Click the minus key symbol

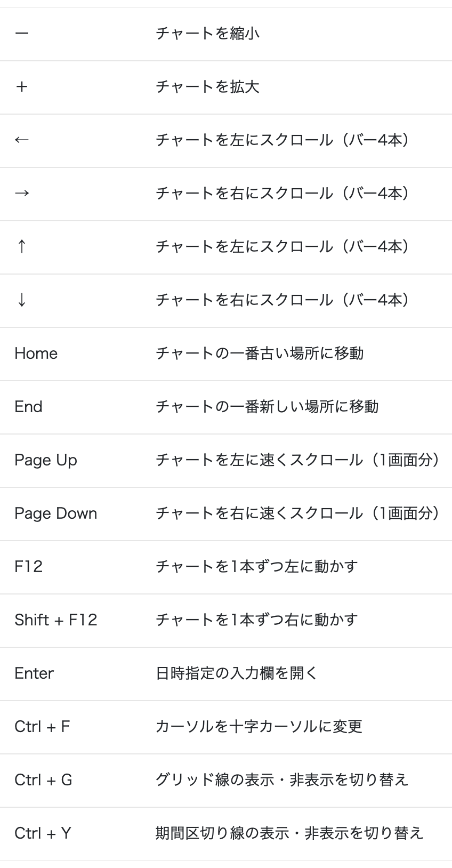pos(22,34)
